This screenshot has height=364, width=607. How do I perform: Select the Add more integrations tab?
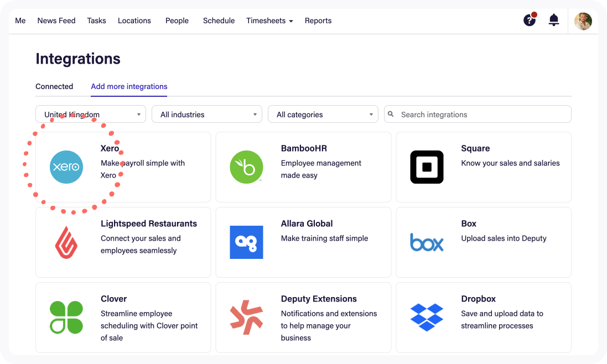click(129, 87)
